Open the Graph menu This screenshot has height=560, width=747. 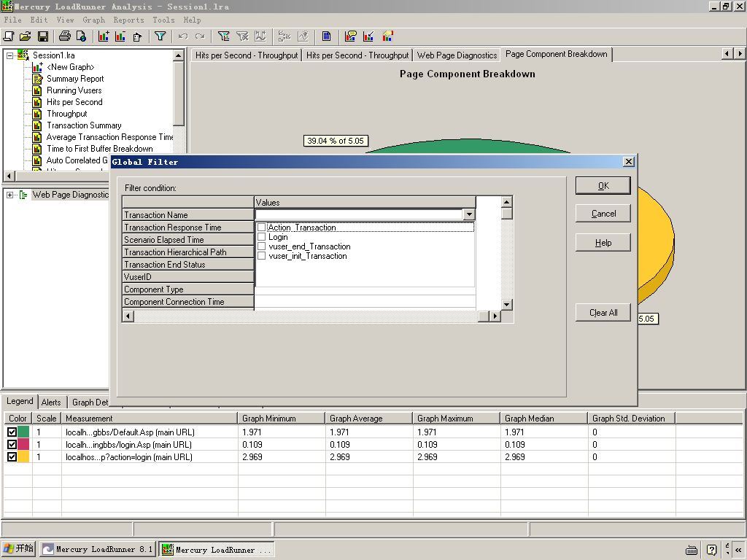click(x=94, y=20)
